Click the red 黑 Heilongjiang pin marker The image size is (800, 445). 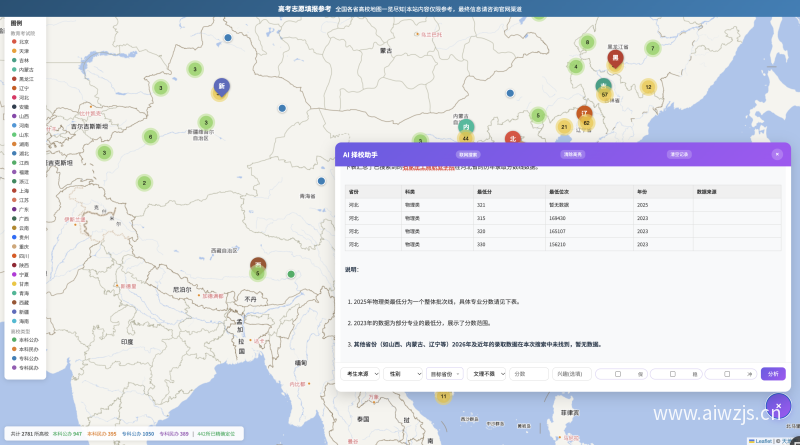(x=615, y=59)
